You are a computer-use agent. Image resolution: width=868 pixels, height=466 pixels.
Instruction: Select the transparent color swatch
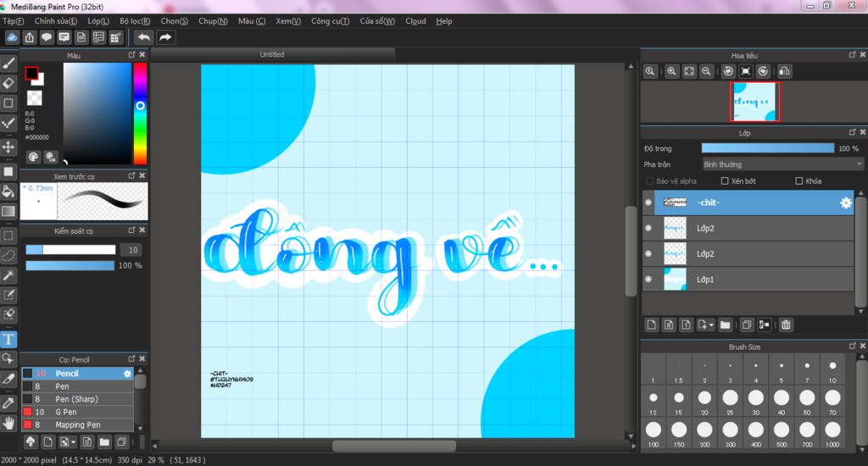[34, 98]
